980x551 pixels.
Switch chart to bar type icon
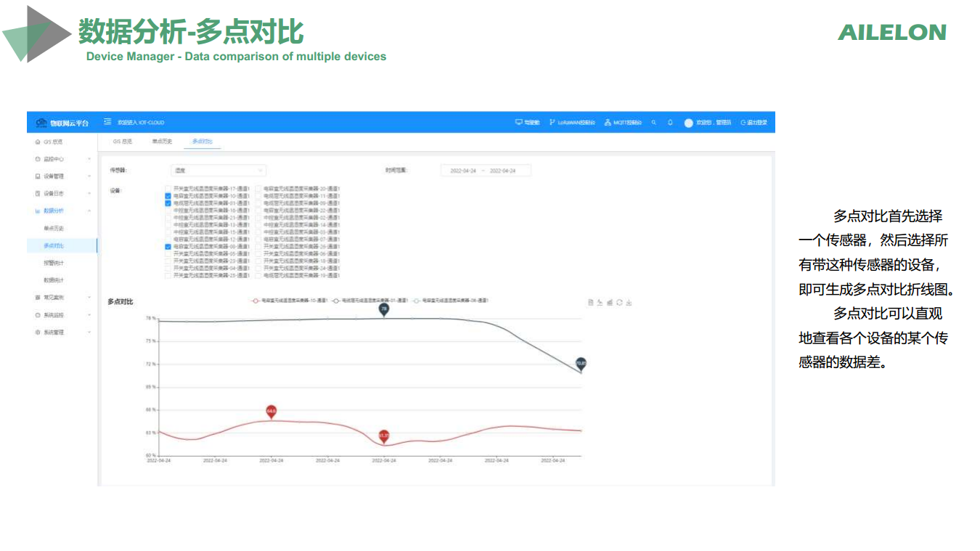[610, 302]
